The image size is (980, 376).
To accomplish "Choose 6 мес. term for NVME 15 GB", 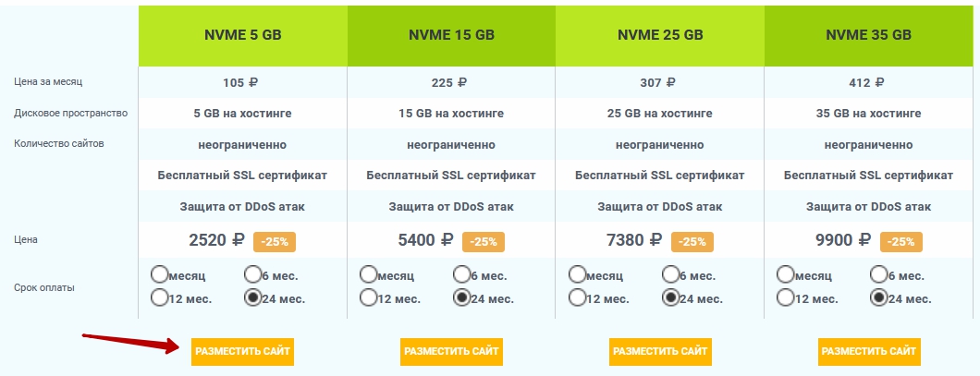I will [x=461, y=274].
